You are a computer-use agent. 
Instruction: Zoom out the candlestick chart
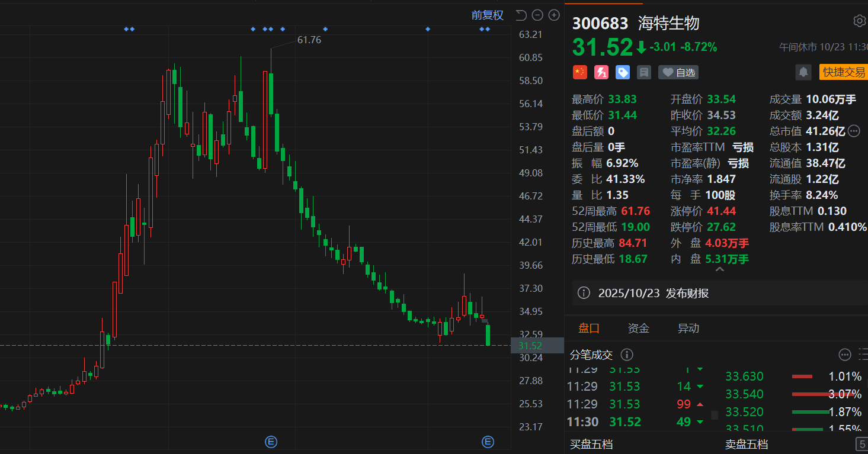click(x=537, y=15)
